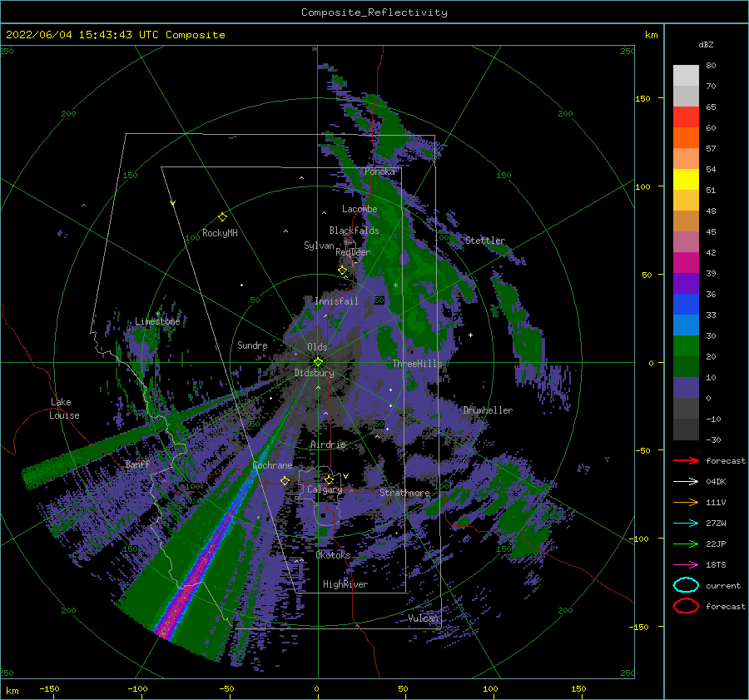The width and height of the screenshot is (749, 700).
Task: Click the yellow diamond marker below Cochrane
Action: [285, 480]
